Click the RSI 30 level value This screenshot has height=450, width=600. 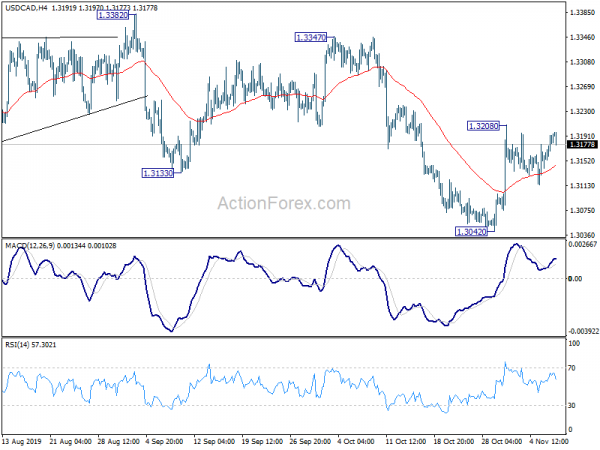pos(572,406)
